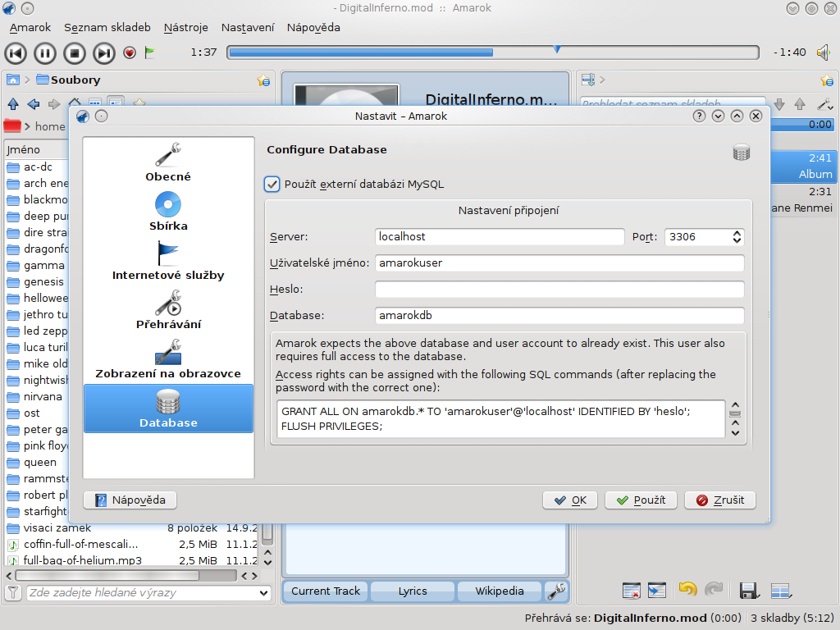Apply settings with Použít button
This screenshot has height=630, width=840.
click(x=641, y=500)
